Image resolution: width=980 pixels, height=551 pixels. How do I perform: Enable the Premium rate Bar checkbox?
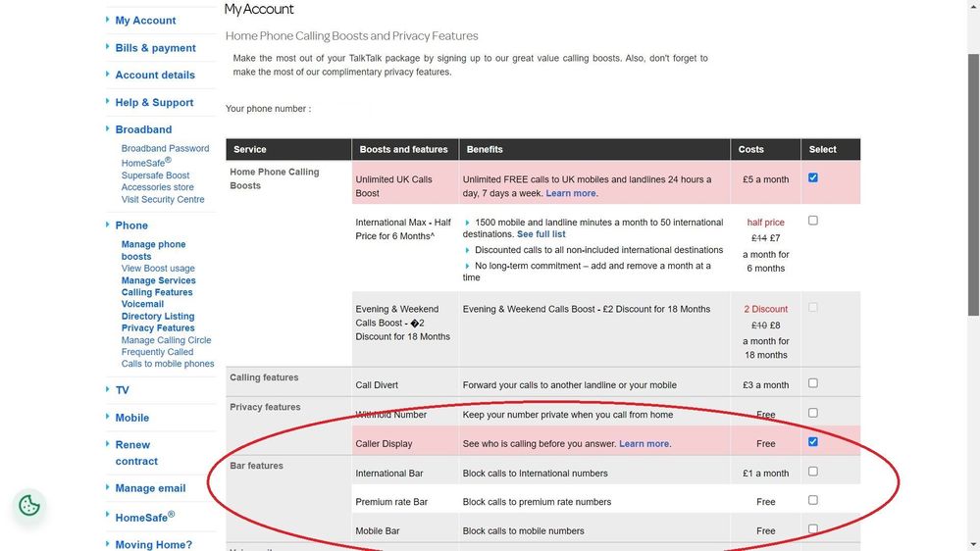point(812,500)
